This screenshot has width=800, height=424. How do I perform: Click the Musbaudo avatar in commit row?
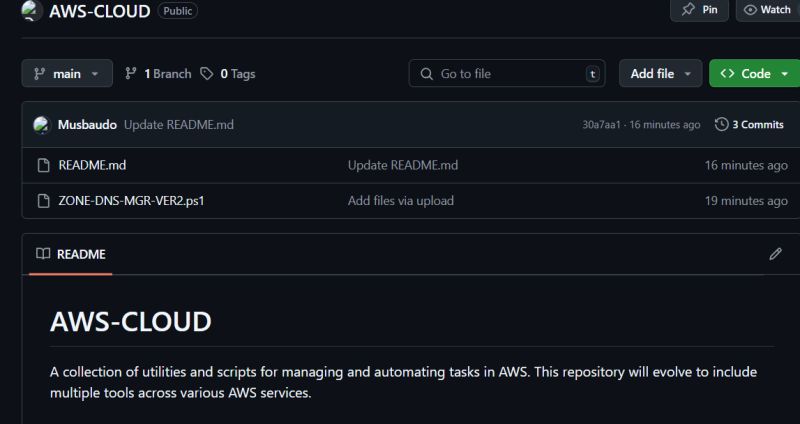point(42,125)
